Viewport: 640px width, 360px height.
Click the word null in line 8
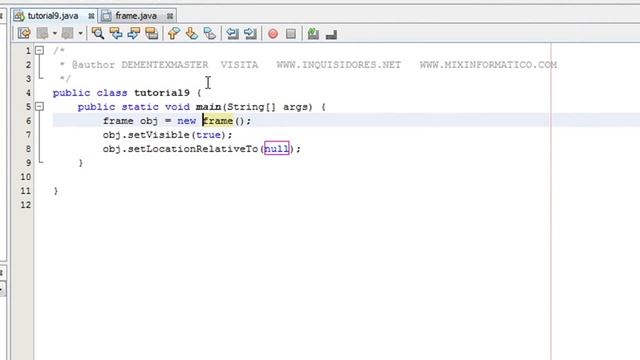[x=277, y=149]
